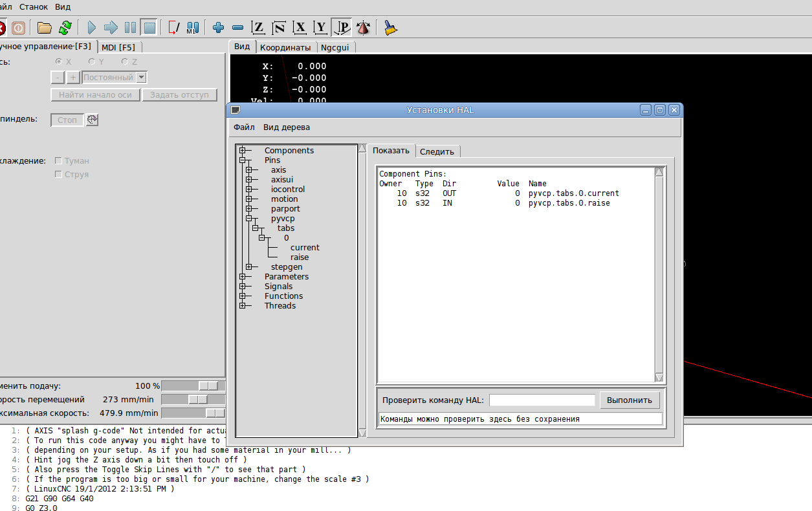Expand the Parameters tree node
Screen dimensions: 812x511
click(x=243, y=277)
